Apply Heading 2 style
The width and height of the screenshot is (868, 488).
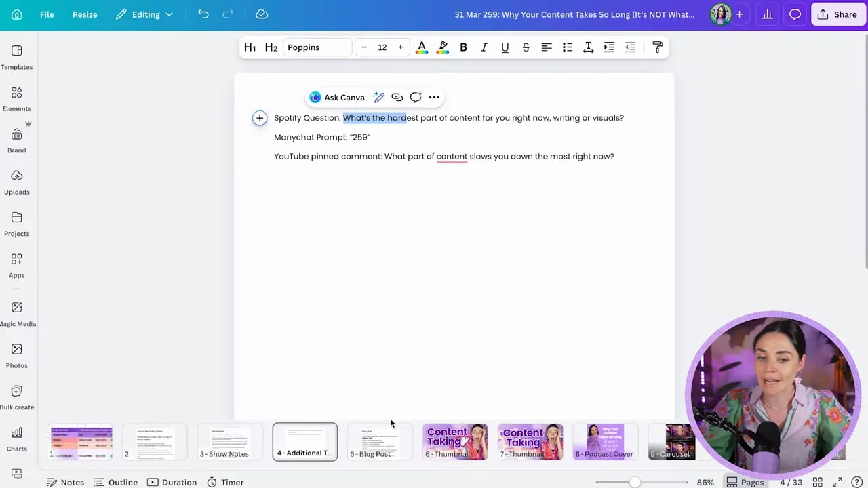coord(271,47)
